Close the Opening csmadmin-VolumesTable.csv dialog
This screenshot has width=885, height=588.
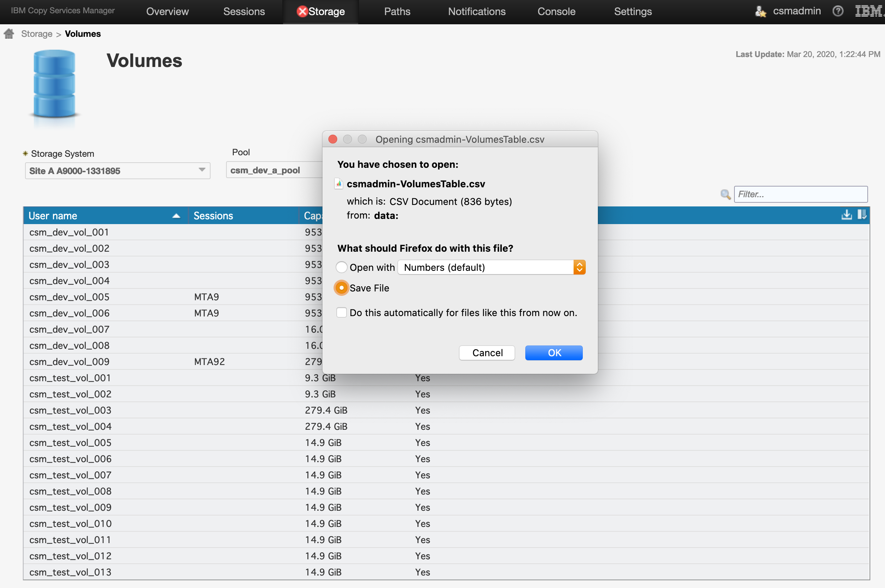[332, 139]
